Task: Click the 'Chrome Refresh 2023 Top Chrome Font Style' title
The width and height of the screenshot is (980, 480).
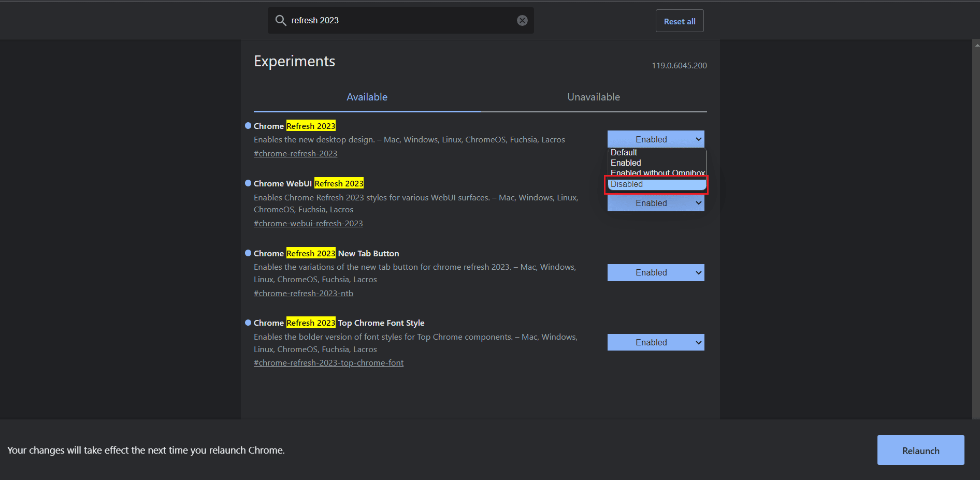Action: (x=339, y=323)
